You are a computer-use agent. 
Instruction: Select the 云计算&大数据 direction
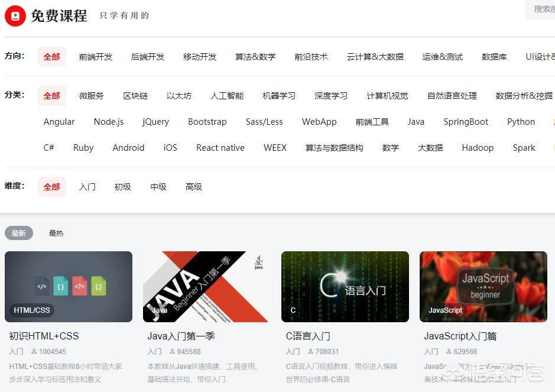tap(375, 57)
